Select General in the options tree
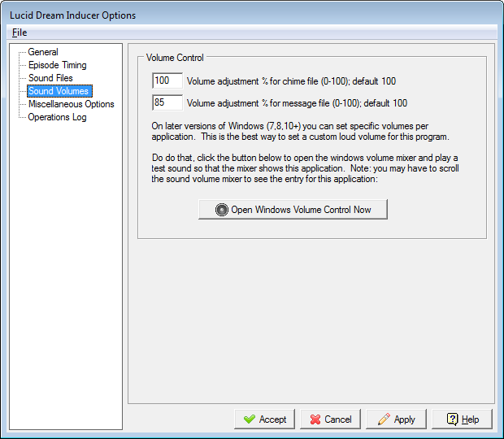 pos(43,52)
